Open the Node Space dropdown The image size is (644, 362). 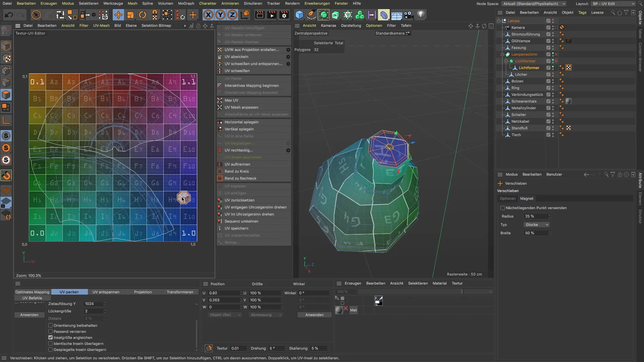click(534, 4)
